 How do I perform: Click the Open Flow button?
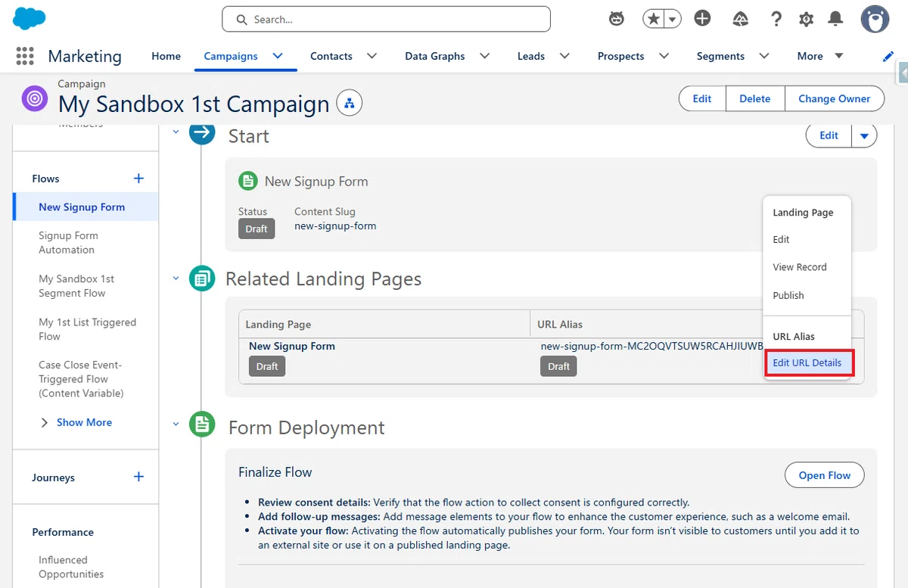point(824,475)
